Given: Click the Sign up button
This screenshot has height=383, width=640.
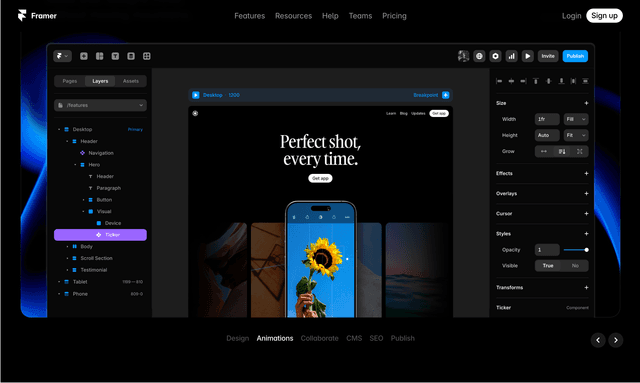Looking at the screenshot, I should [x=604, y=16].
